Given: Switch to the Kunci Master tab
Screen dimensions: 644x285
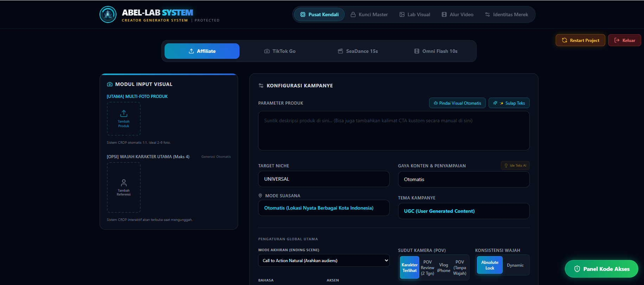Looking at the screenshot, I should pos(369,14).
